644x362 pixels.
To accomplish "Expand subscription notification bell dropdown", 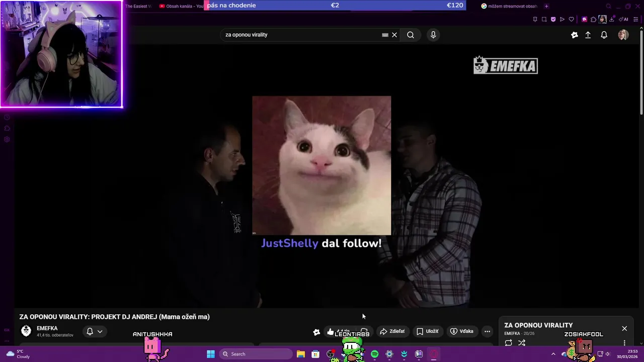I will pos(95,331).
